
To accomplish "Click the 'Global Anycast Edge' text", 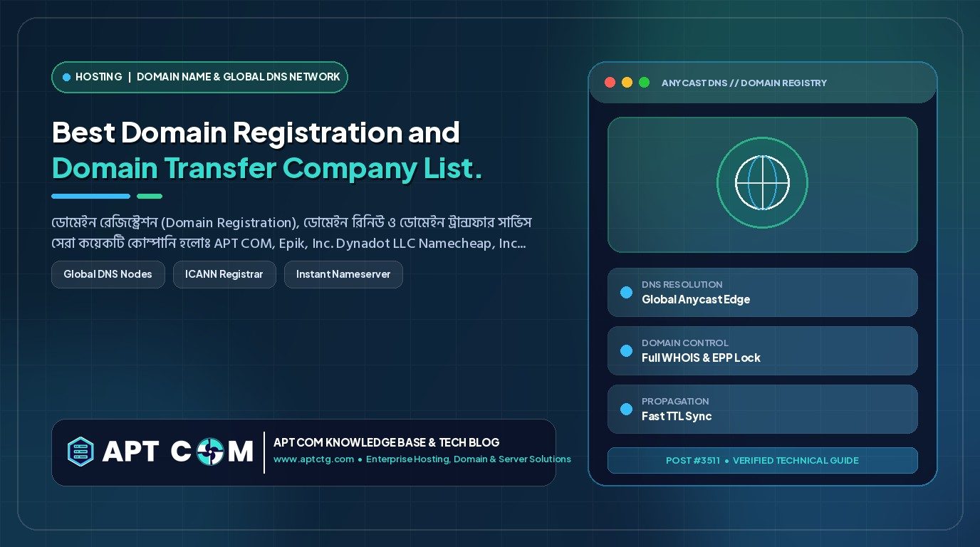I will pos(696,300).
